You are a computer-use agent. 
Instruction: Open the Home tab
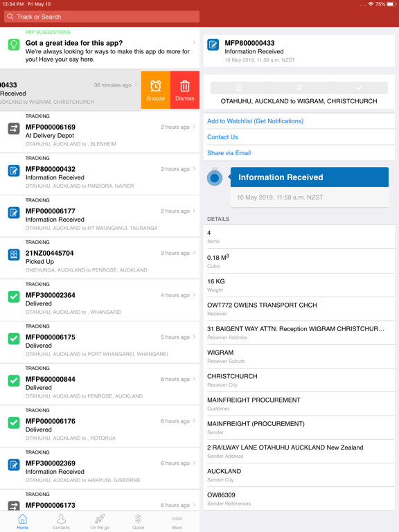[22, 522]
